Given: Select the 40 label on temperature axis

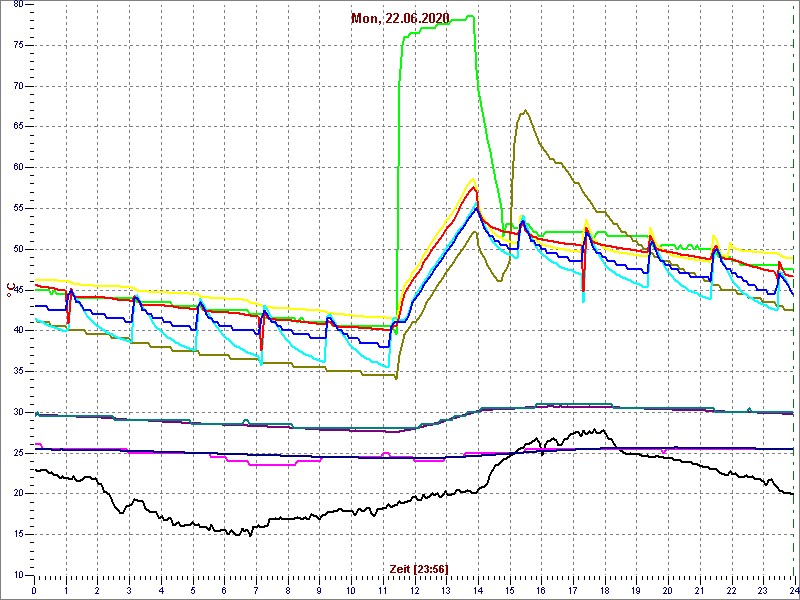Looking at the screenshot, I should click(18, 330).
